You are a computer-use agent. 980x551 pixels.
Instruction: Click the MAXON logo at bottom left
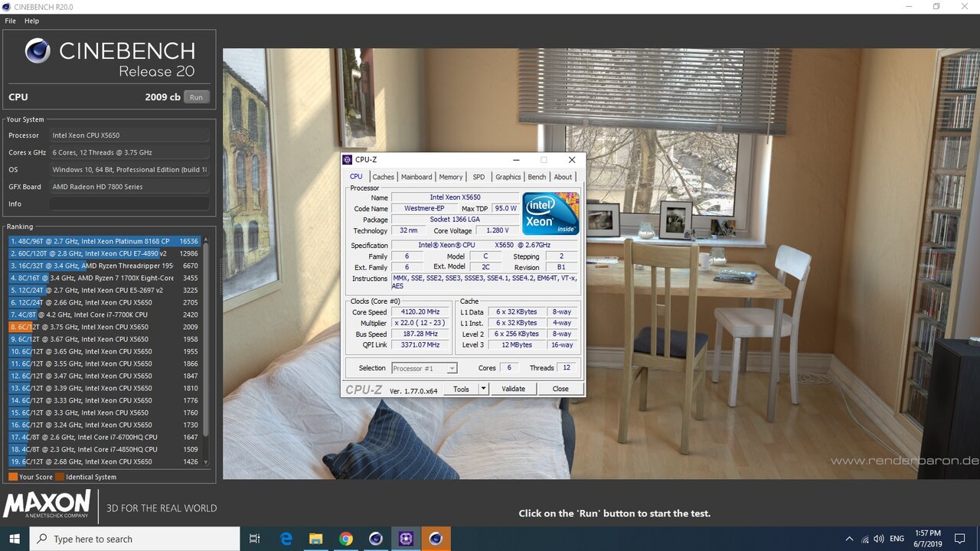[47, 506]
